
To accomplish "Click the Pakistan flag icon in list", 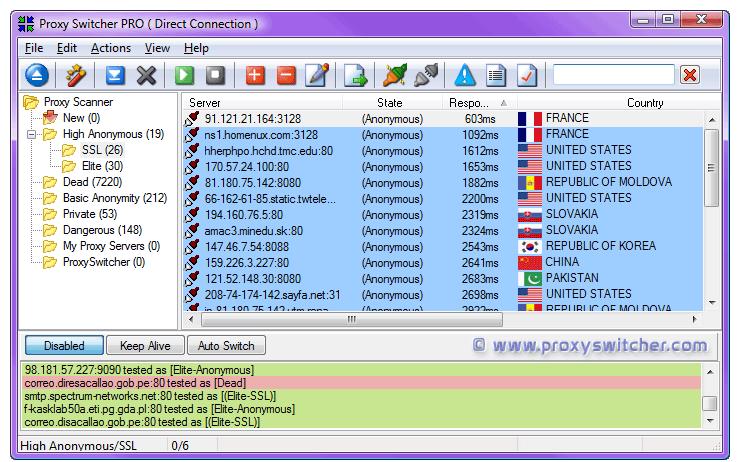I will (x=530, y=278).
